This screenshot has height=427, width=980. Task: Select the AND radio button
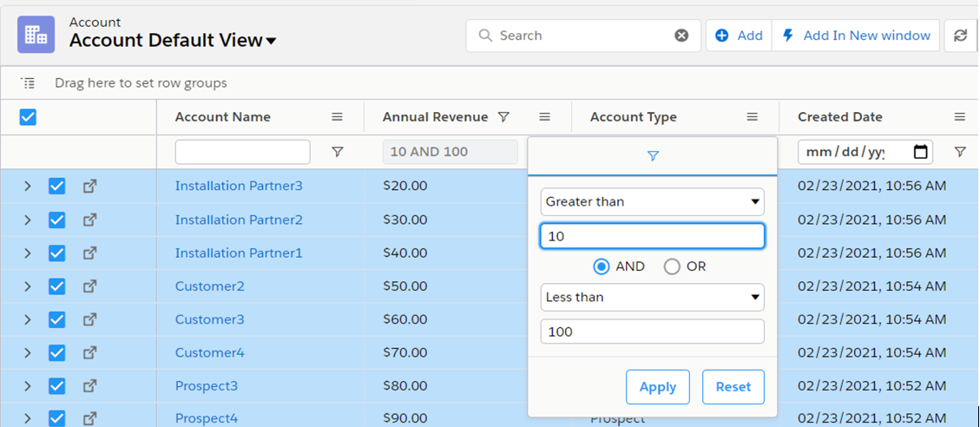(601, 266)
